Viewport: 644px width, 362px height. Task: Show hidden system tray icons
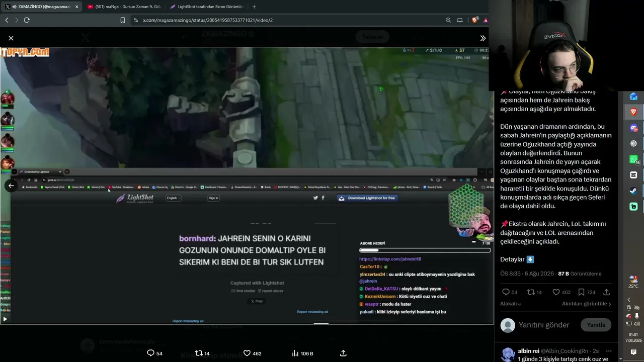(x=629, y=300)
